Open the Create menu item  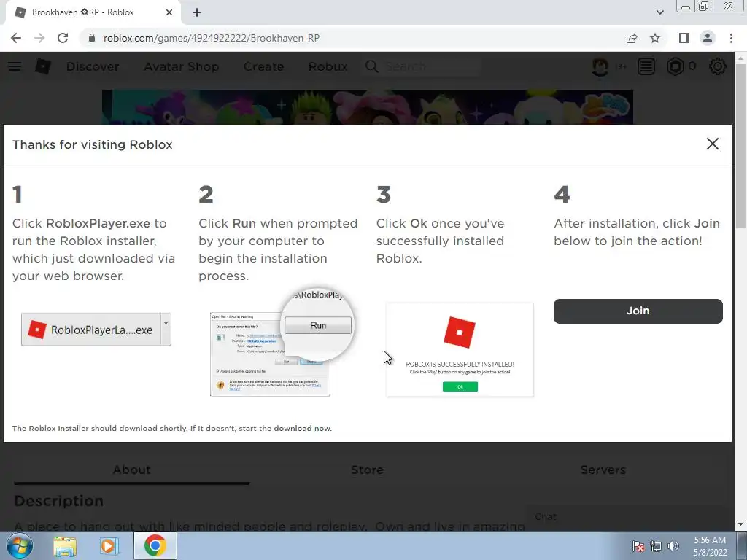[264, 66]
